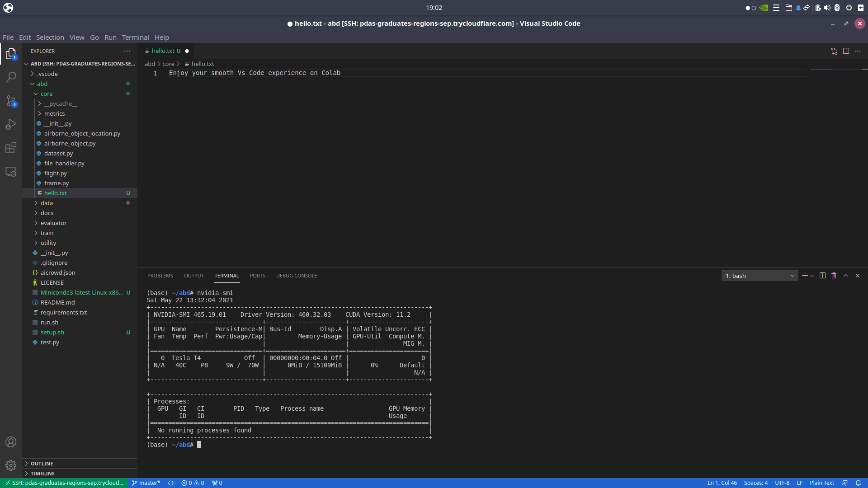This screenshot has width=868, height=488.
Task: Expand the data folder
Action: pos(47,203)
